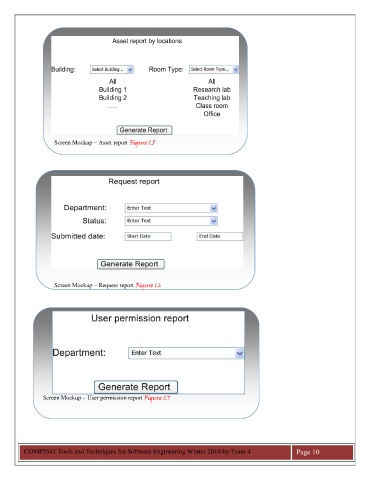The width and height of the screenshot is (370, 480).
Task: Pick 'Class room' room type option
Action: click(212, 106)
